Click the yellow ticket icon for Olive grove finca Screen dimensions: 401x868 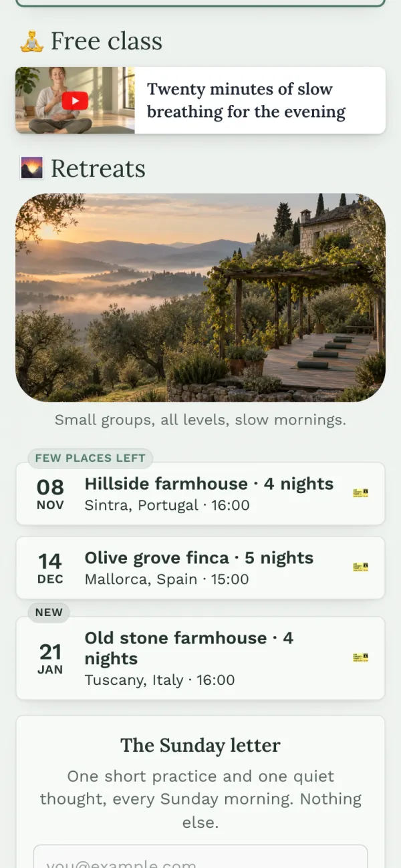[x=360, y=567]
